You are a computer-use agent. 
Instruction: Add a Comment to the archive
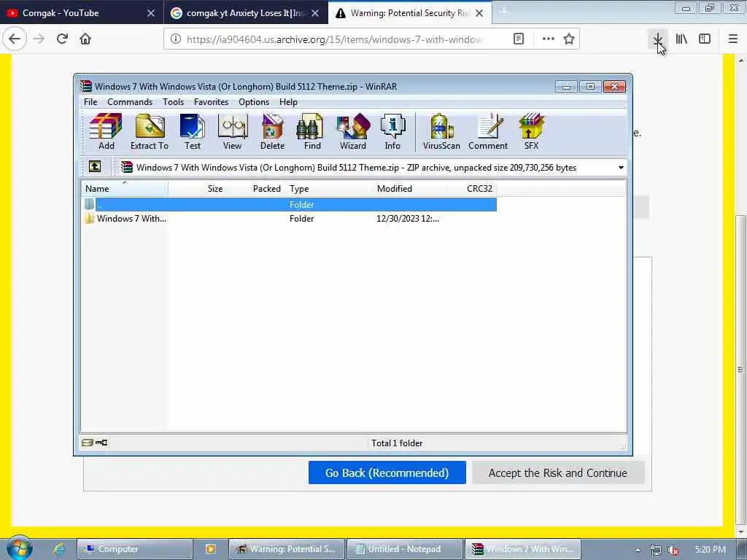coord(488,132)
